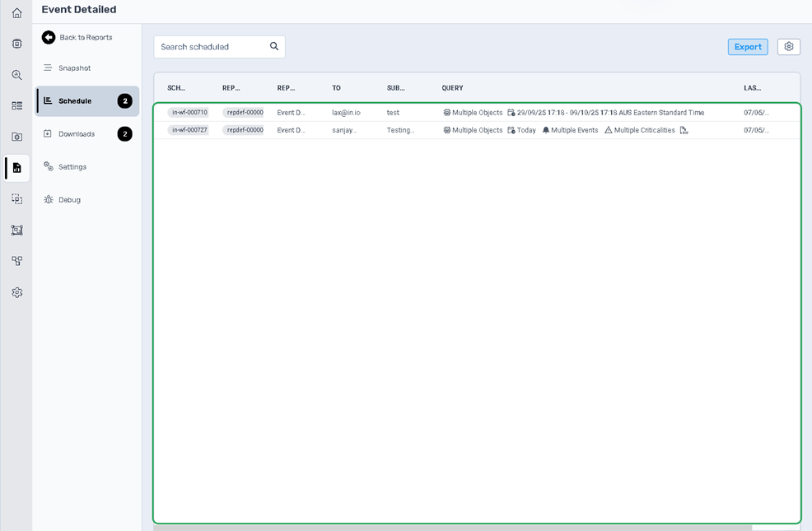Sort by the QUERY column header

coord(452,88)
